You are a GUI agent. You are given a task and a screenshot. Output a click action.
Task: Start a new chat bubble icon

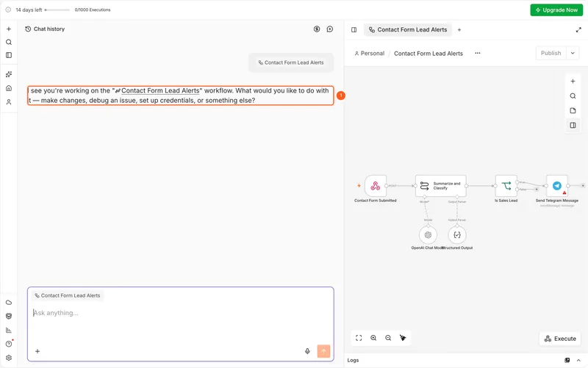coord(329,29)
